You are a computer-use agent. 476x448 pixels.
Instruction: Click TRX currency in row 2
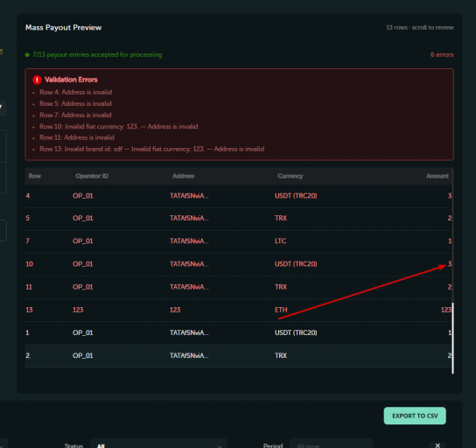(x=281, y=355)
